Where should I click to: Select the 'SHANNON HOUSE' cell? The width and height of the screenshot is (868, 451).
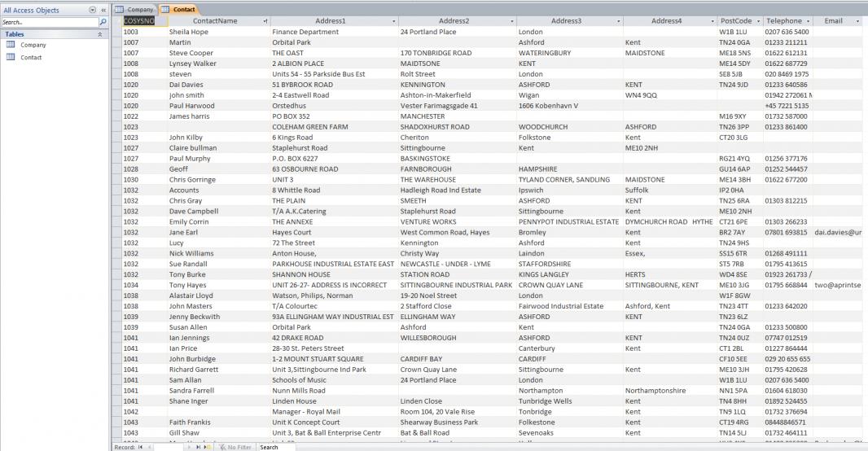tap(334, 274)
